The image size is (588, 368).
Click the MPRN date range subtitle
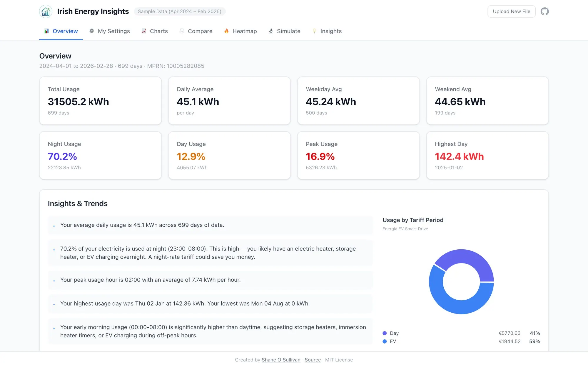point(122,66)
